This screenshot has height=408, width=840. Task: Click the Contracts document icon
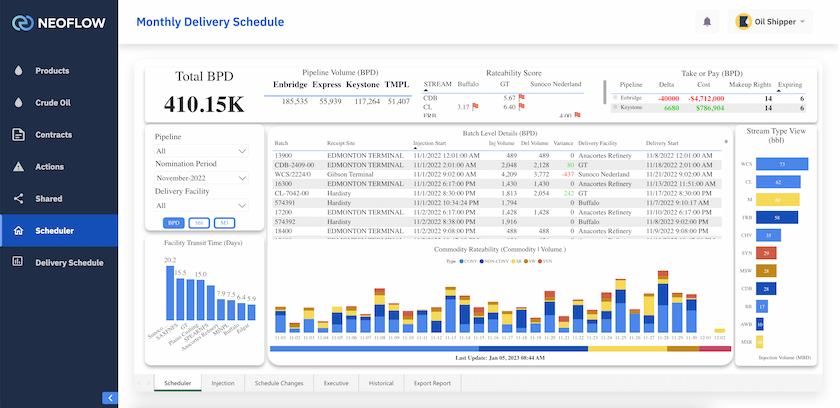click(x=19, y=135)
